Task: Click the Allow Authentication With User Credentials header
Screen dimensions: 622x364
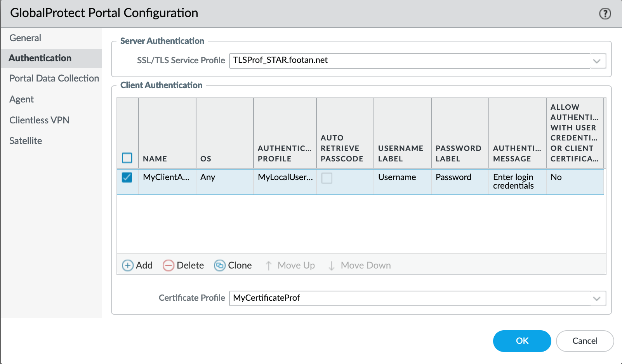Action: 575,133
